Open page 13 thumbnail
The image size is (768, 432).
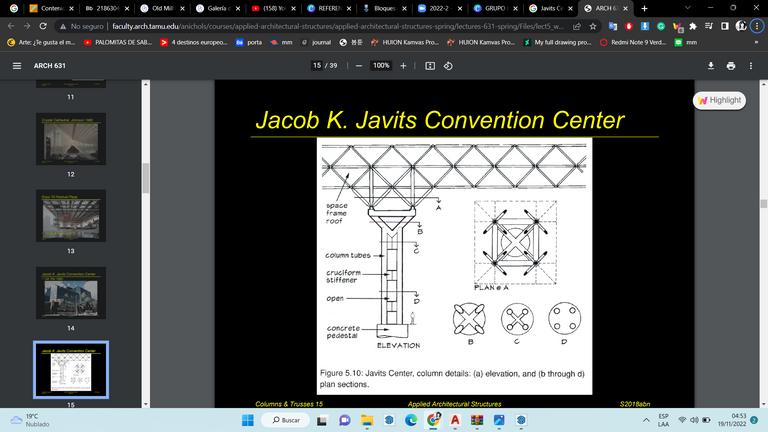[71, 216]
